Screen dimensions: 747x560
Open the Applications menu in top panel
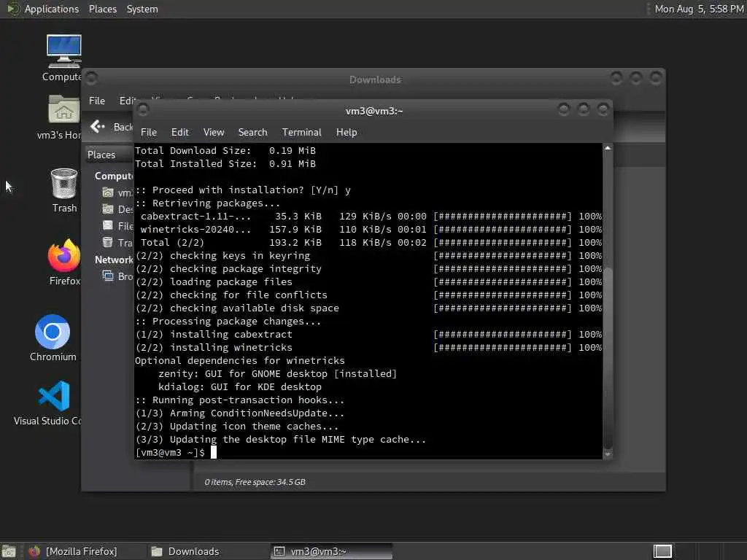point(52,9)
